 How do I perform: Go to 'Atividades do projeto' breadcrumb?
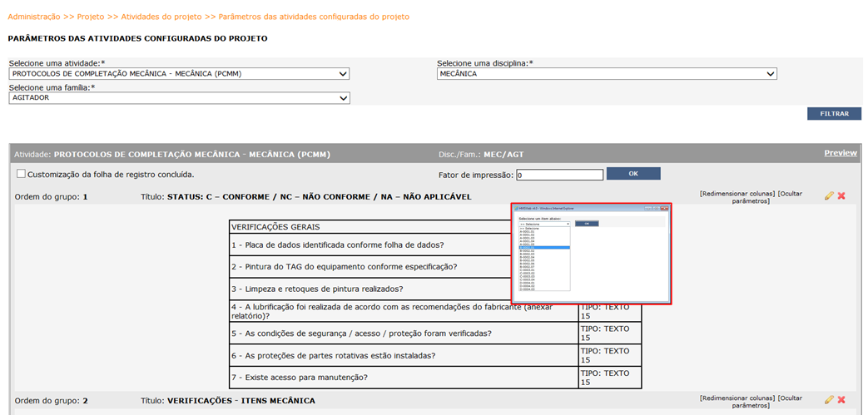click(x=161, y=17)
